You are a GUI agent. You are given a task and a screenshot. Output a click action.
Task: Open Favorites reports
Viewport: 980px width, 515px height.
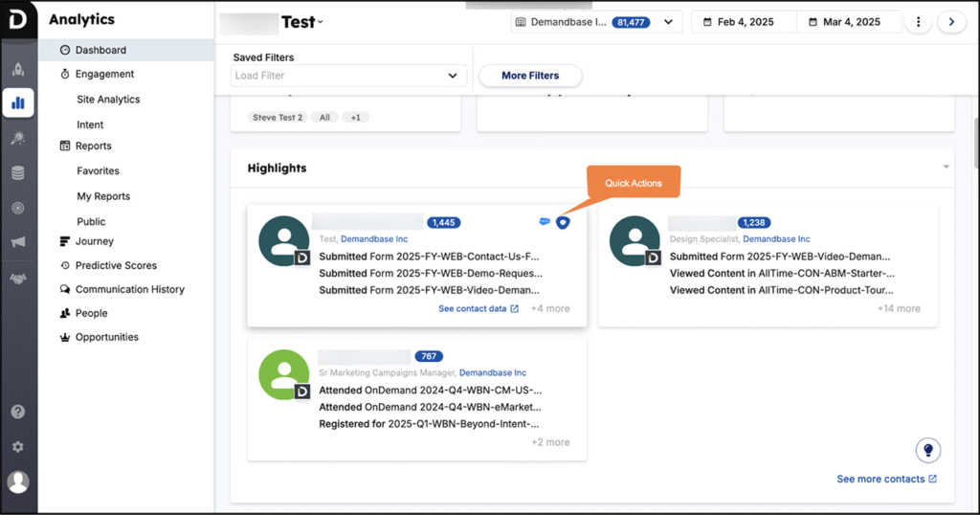(99, 170)
